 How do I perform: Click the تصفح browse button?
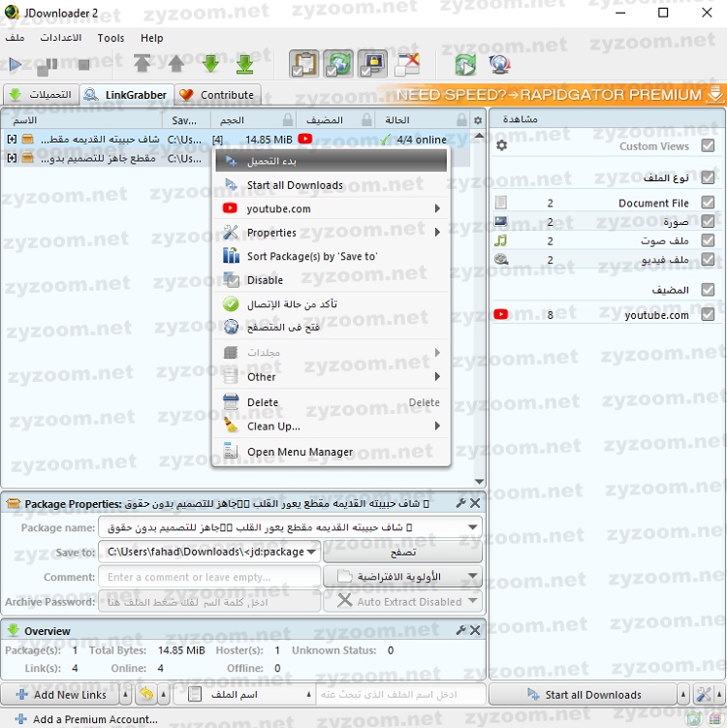402,552
